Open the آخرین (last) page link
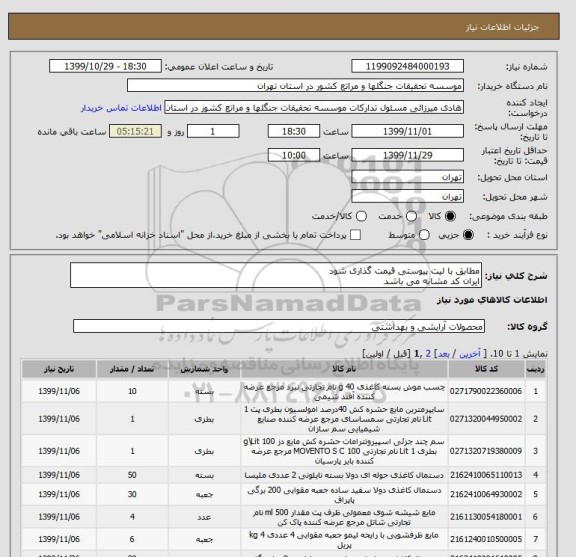Viewport: 576px width, 557px height. tap(470, 354)
